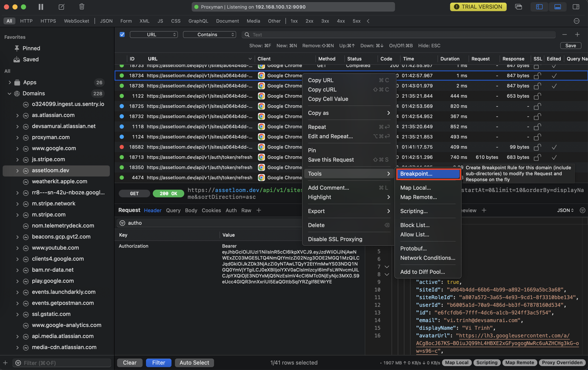Click the plus icon at sidebar bottom
Image resolution: width=588 pixels, height=370 pixels.
(x=5, y=363)
